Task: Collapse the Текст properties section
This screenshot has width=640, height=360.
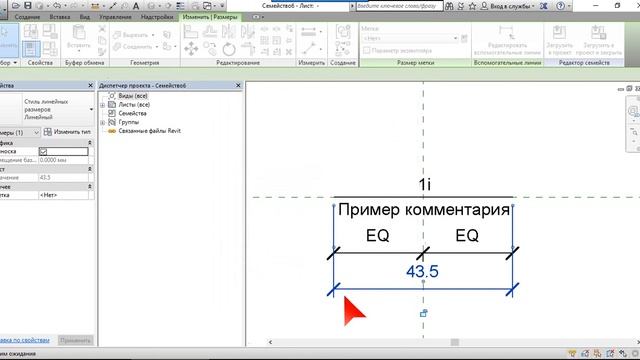Action: [x=90, y=169]
